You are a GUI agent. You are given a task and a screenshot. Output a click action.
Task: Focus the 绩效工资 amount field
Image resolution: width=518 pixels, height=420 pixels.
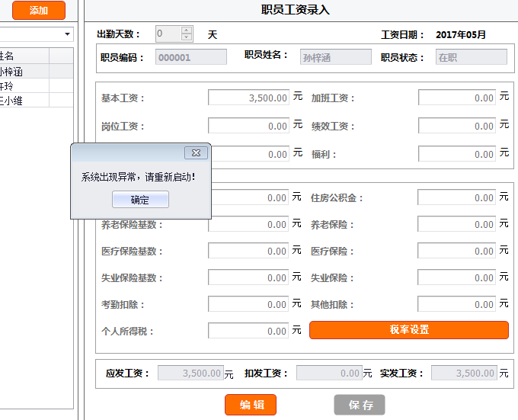pyautogui.click(x=458, y=126)
